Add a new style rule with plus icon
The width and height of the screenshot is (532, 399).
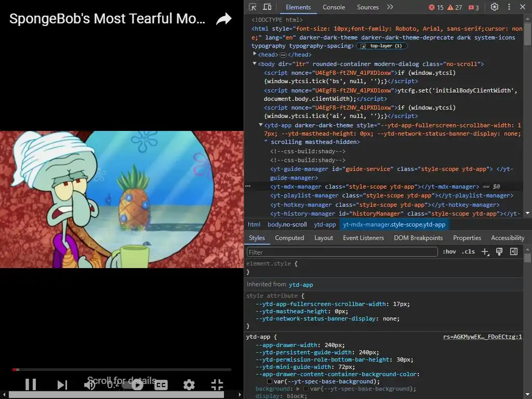[485, 252]
